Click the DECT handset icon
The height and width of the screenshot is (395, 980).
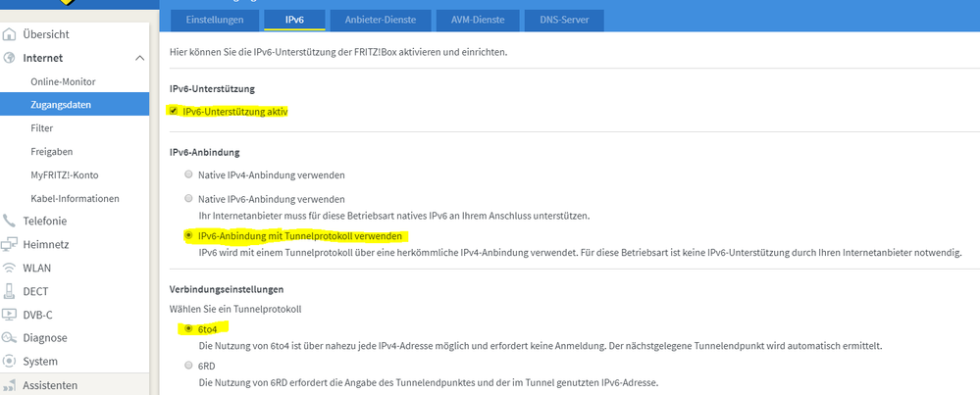tap(10, 291)
